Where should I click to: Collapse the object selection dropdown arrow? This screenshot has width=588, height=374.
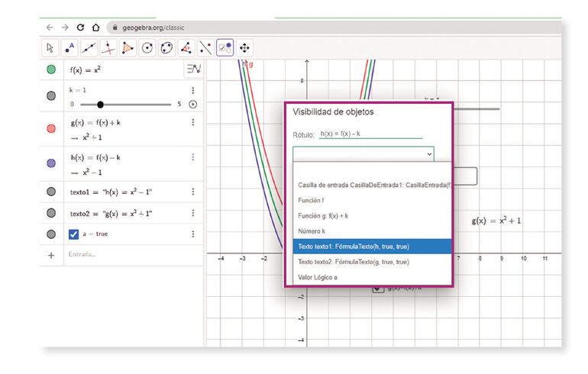429,154
